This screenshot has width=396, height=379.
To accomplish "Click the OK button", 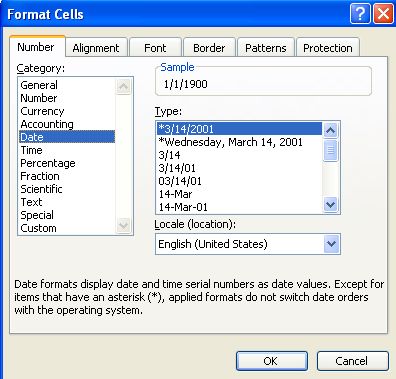I will [x=271, y=361].
